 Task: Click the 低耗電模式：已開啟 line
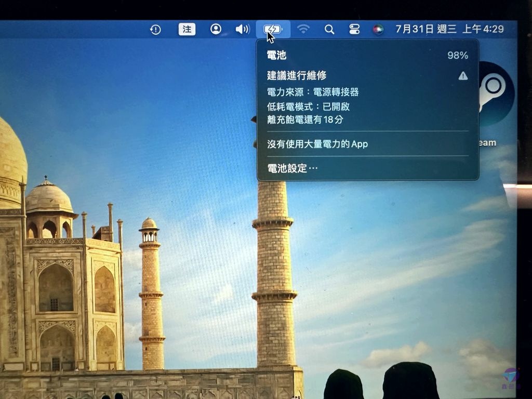coord(309,107)
